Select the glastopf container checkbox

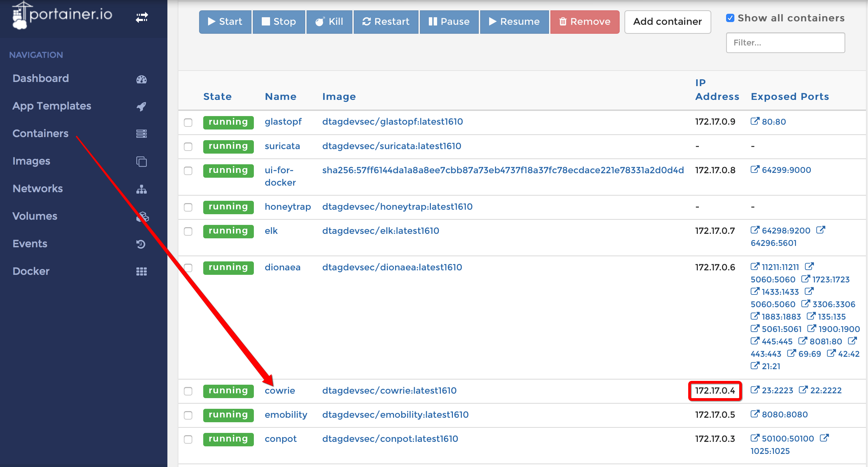pyautogui.click(x=188, y=123)
